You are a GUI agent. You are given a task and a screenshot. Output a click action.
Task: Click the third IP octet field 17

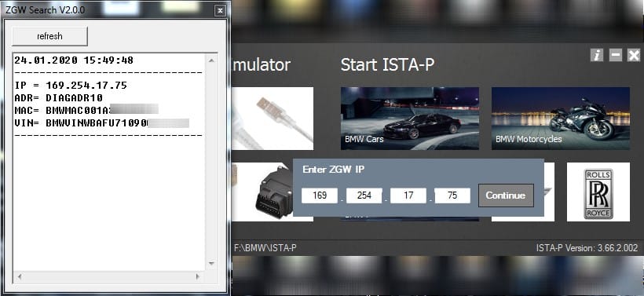pos(408,196)
